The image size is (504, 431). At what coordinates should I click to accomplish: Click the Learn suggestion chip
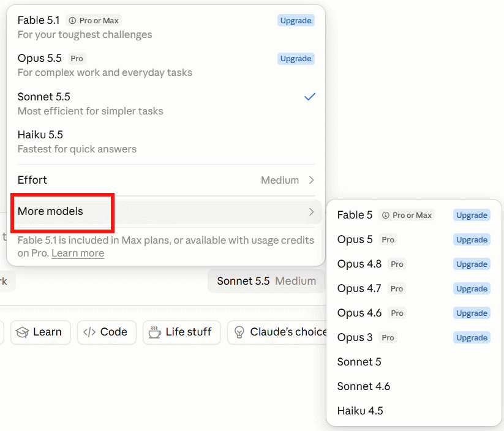40,332
